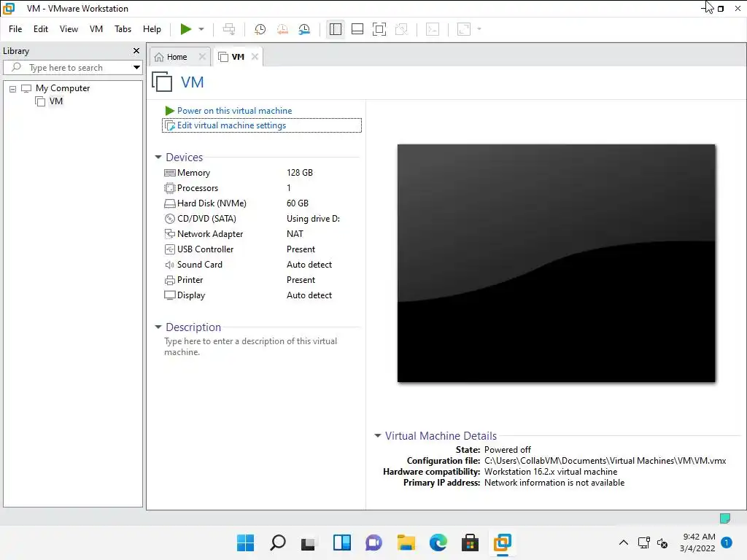This screenshot has width=747, height=560.
Task: Click the 128 GB memory value
Action: [x=300, y=173]
